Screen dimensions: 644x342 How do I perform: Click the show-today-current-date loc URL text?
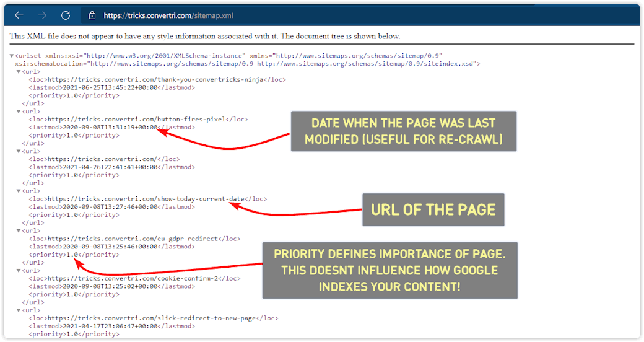(147, 199)
